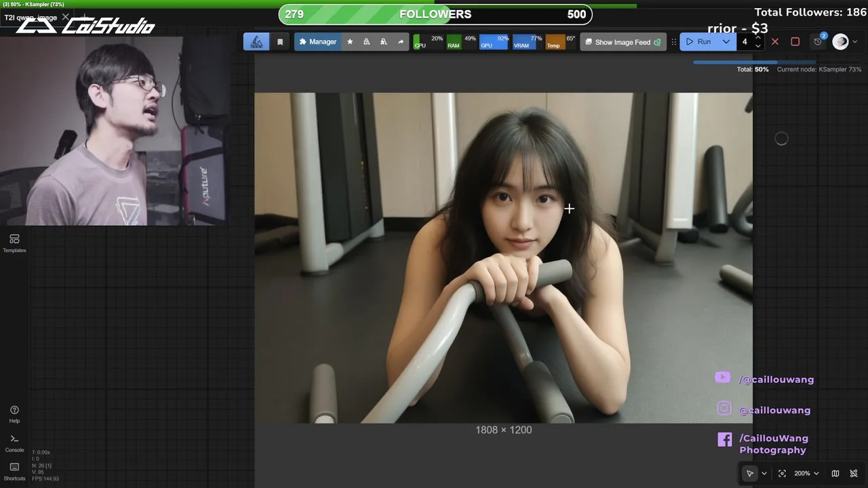The height and width of the screenshot is (488, 868).
Task: Expand the canvas mode chevron dropdown
Action: click(764, 473)
